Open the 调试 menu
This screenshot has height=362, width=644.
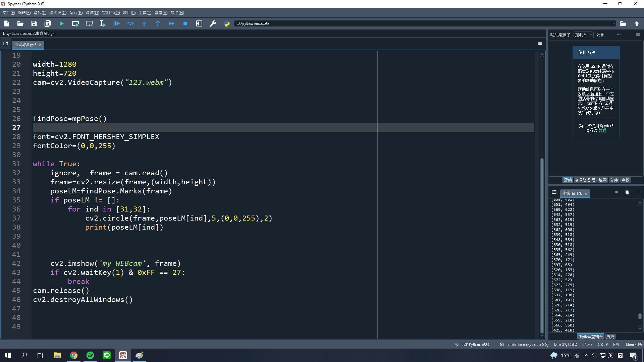pos(92,13)
